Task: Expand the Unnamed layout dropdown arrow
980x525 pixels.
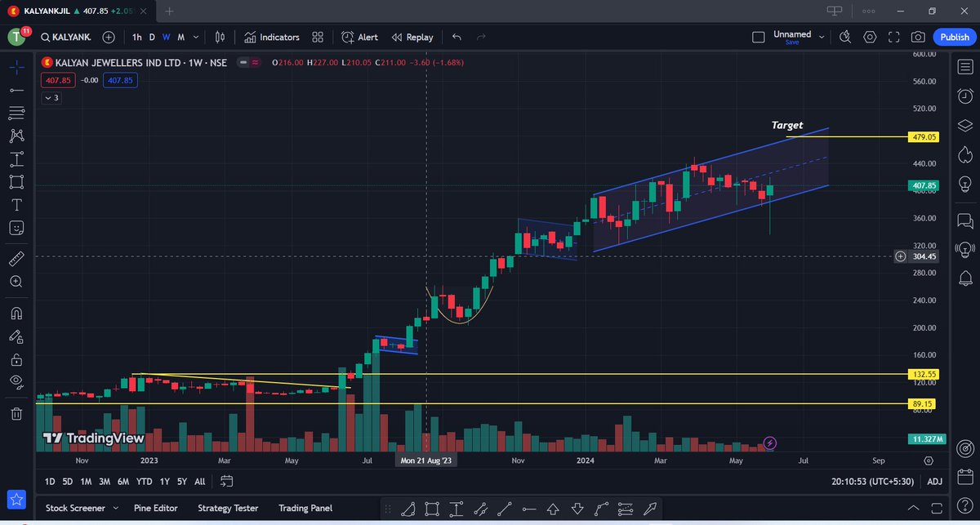Action: (822, 38)
